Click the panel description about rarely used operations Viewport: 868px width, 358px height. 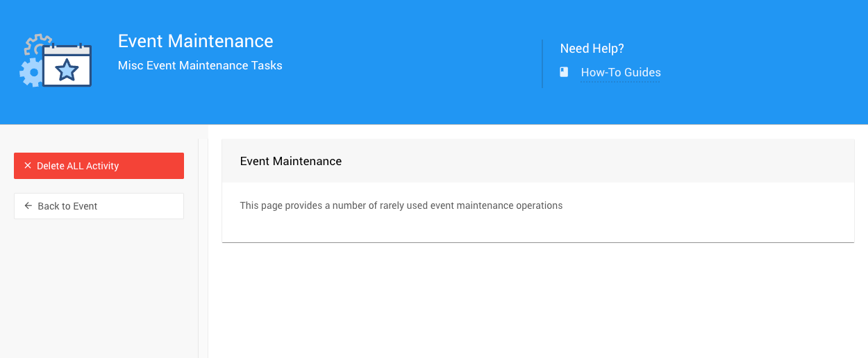coord(401,205)
